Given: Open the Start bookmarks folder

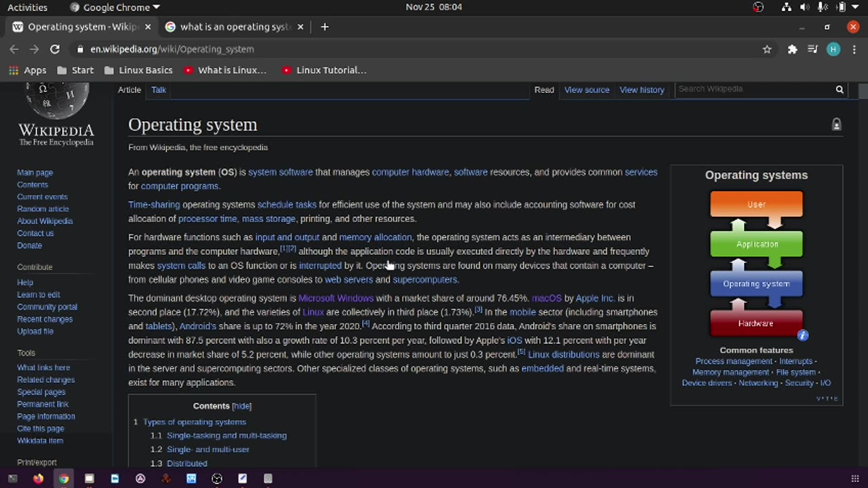Looking at the screenshot, I should click(x=75, y=70).
